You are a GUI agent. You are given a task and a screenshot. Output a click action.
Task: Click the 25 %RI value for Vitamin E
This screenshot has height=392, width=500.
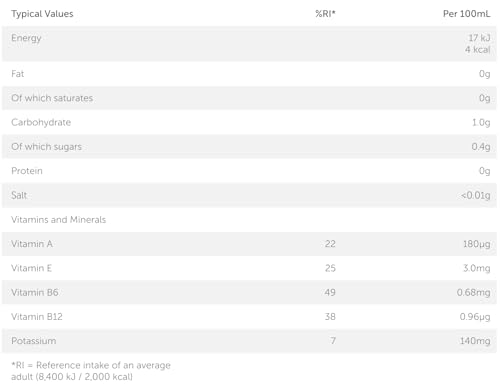tap(330, 268)
